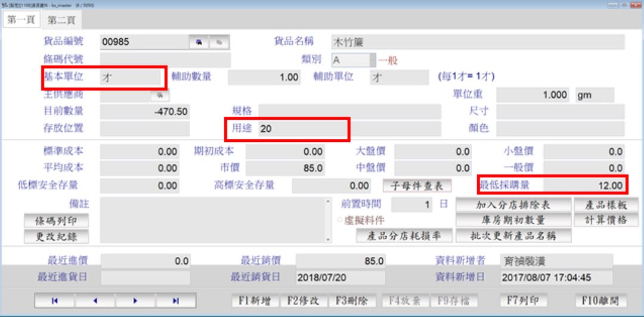Screen dimensions: 644x317
Task: Click the 計算價格 button
Action: coord(605,220)
